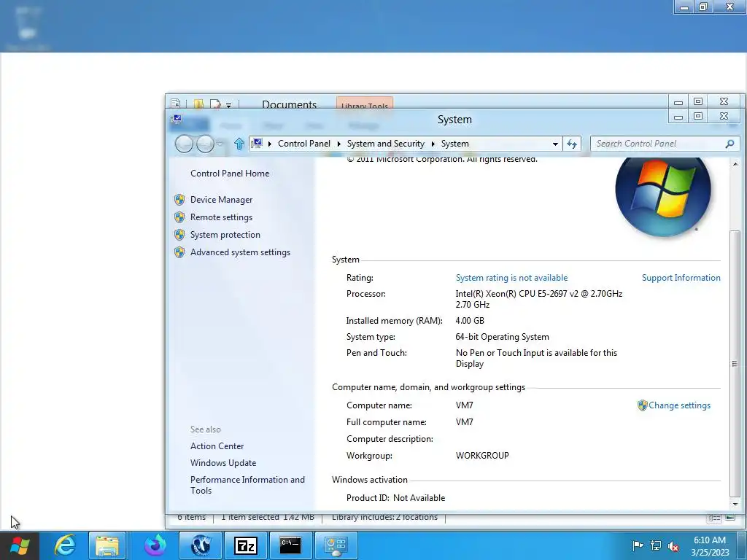Click New folder icon in Documents toolbar
The height and width of the screenshot is (560, 747).
tap(198, 104)
